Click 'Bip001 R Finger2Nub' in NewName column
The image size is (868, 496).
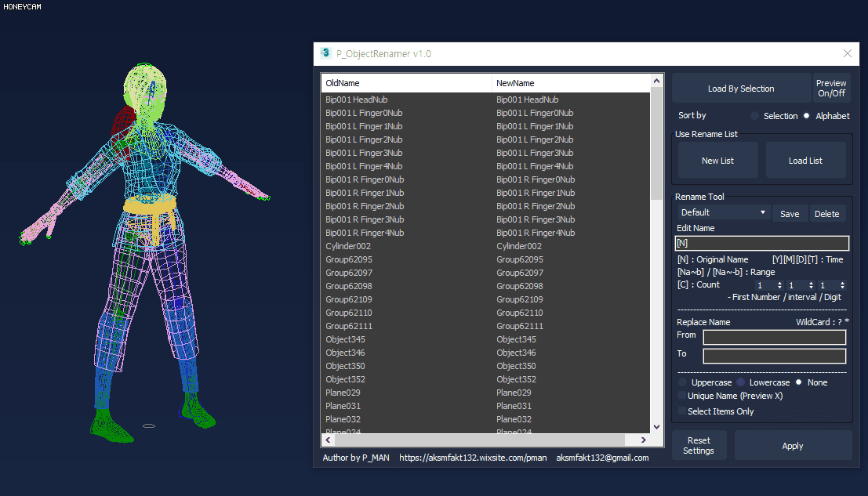tap(536, 206)
